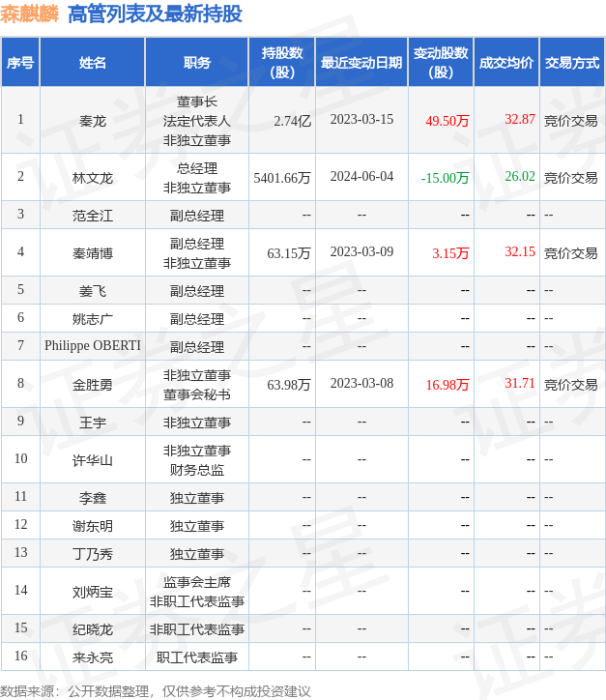Click 竞价交易 in 秦龙's row
Image resolution: width=606 pixels, height=700 pixels.
click(x=570, y=121)
